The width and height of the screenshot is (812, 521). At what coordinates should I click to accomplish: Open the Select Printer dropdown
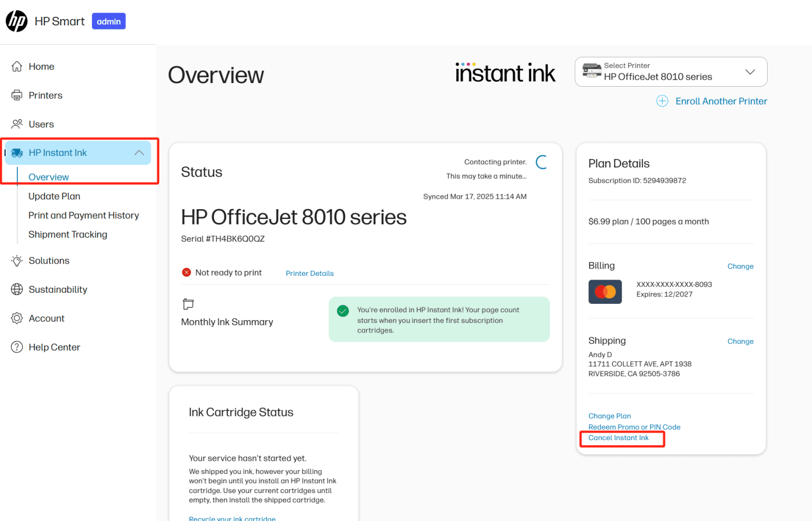pyautogui.click(x=750, y=71)
